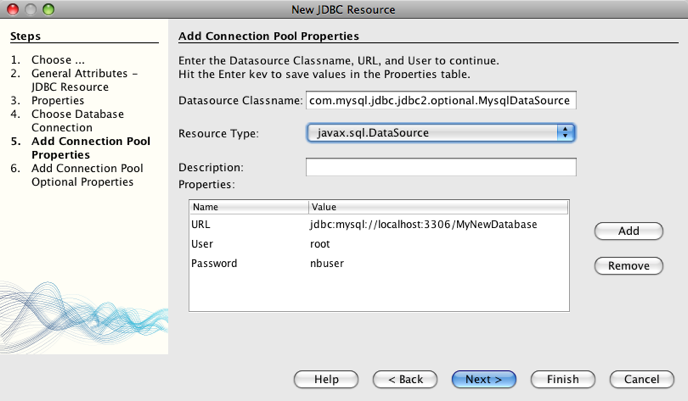Click the Finish button
The image size is (688, 401).
563,379
